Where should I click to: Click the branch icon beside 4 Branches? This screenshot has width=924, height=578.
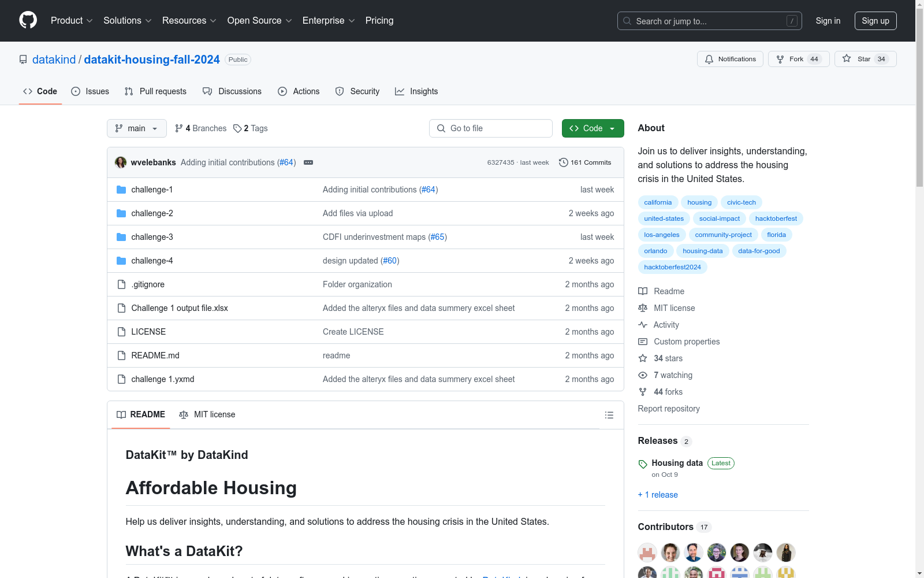[179, 128]
